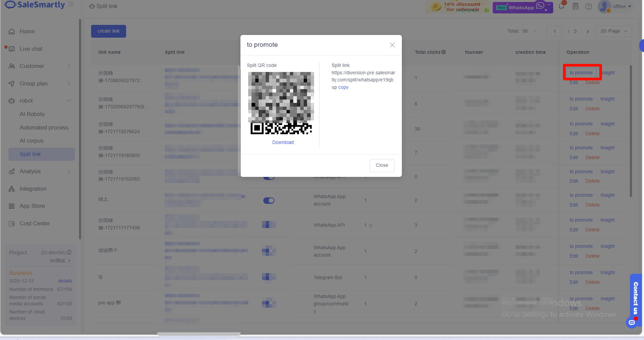
Task: Click the info icon in the 分流链接-1721717177498 row
Action: (x=371, y=225)
